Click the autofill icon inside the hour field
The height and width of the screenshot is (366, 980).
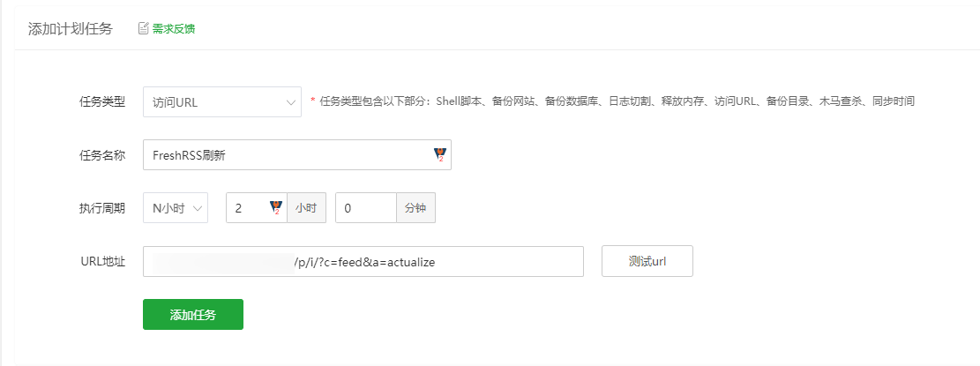click(x=275, y=208)
